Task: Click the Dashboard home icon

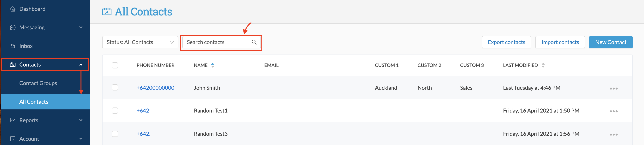Action: click(13, 9)
